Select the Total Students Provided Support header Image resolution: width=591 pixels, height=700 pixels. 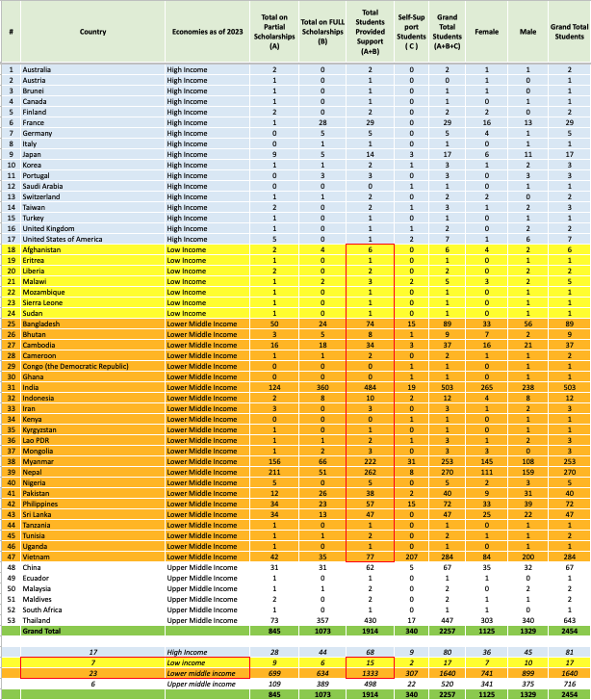point(370,32)
